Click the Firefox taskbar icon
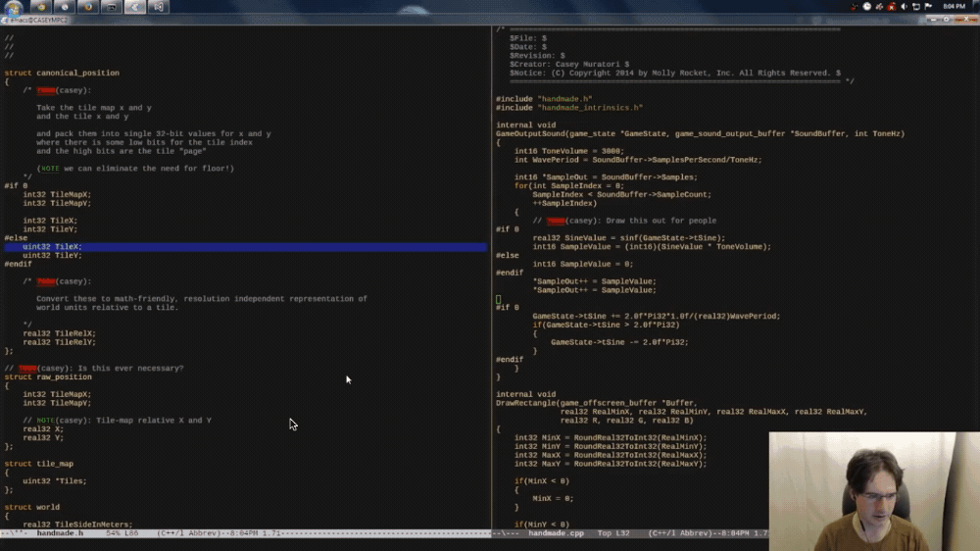Viewport: 980px width, 551px height. (88, 7)
